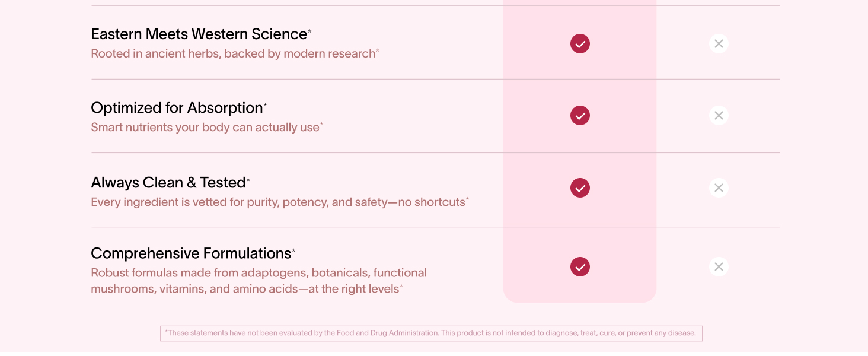Click 'mushrooms, vitamins, and amino acids' text line

coord(244,290)
